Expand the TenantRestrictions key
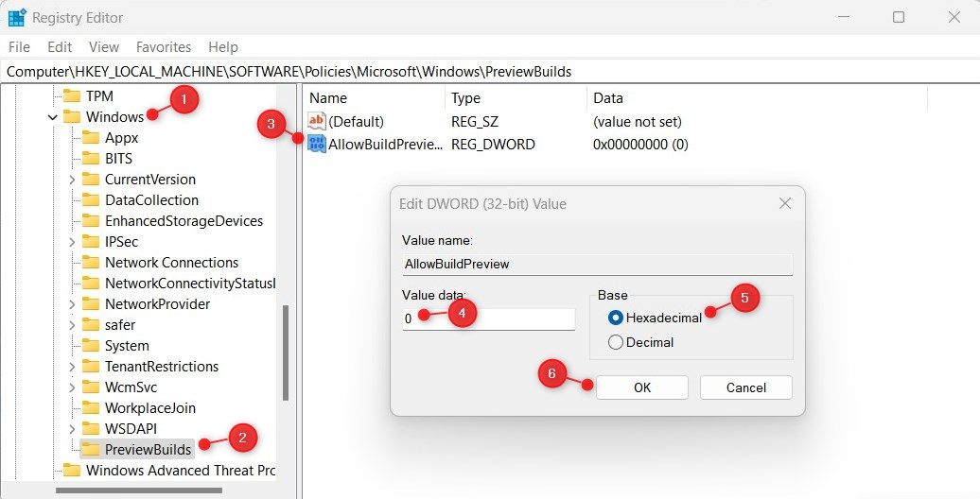The height and width of the screenshot is (499, 980). click(x=72, y=367)
